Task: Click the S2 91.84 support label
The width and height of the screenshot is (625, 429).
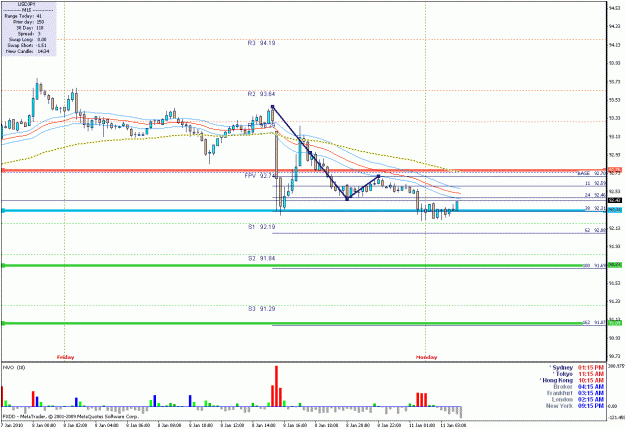Action: pos(261,258)
